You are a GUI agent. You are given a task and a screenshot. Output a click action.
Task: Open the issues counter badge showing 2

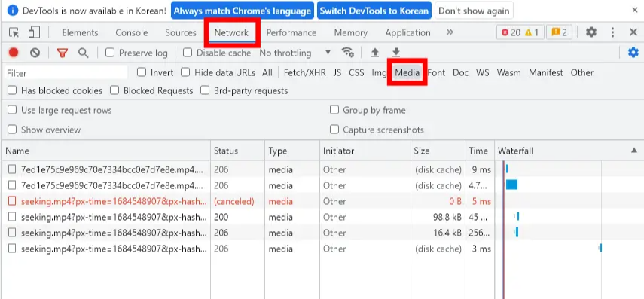pyautogui.click(x=559, y=32)
